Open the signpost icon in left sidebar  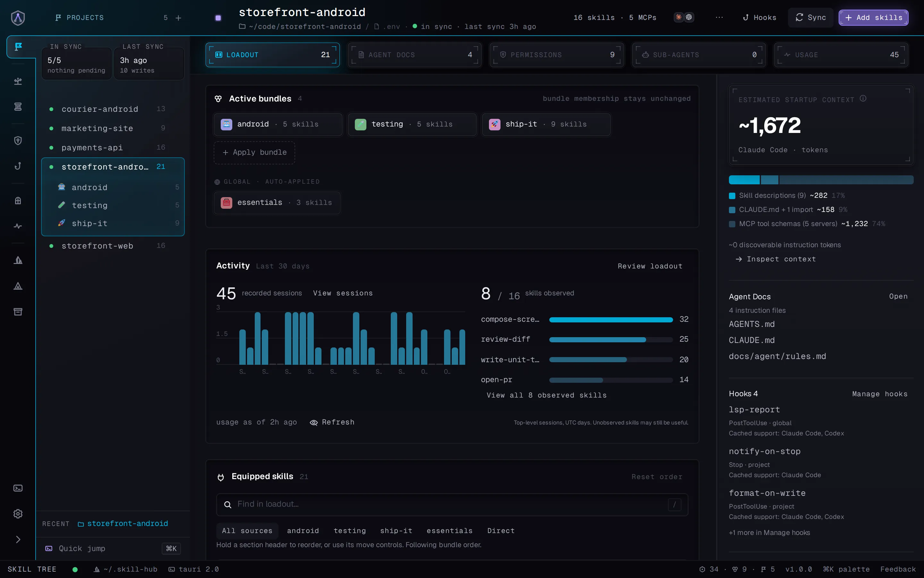click(x=18, y=81)
